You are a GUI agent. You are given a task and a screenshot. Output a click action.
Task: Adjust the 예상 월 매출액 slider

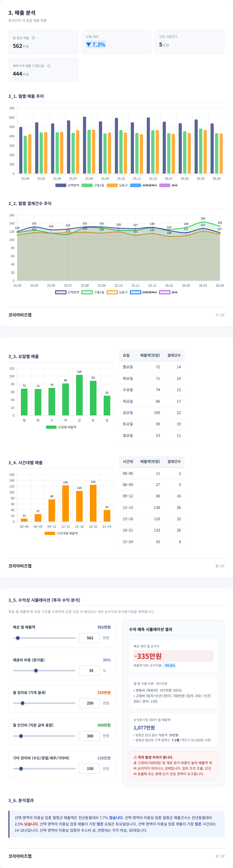click(44, 638)
